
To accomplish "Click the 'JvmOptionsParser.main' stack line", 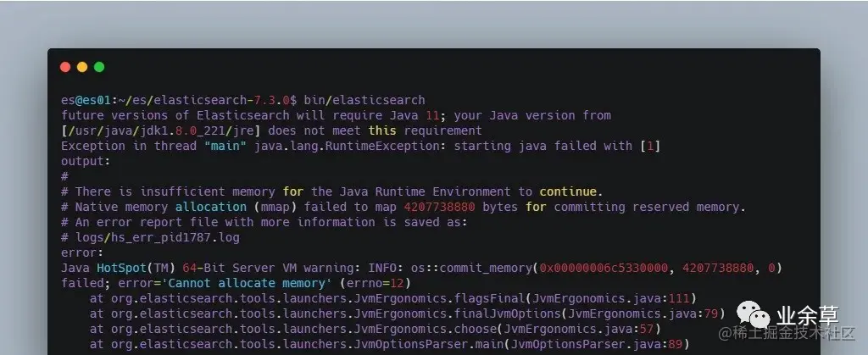I will tap(389, 344).
